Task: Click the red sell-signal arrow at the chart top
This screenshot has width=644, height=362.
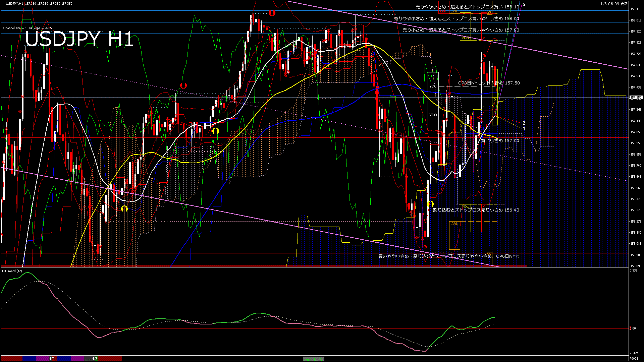Action: (272, 13)
